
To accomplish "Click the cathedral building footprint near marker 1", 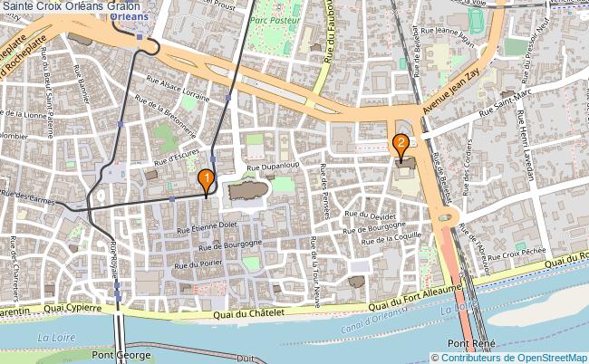I will click(248, 190).
